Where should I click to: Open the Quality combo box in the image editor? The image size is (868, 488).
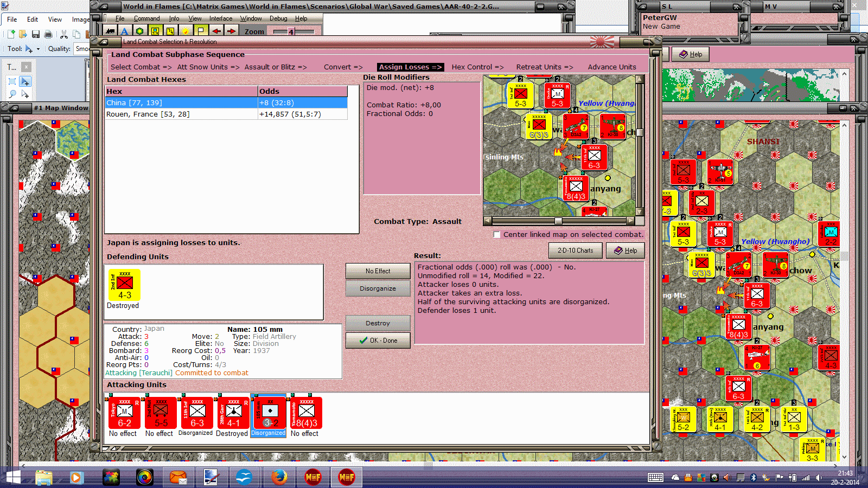(x=81, y=49)
